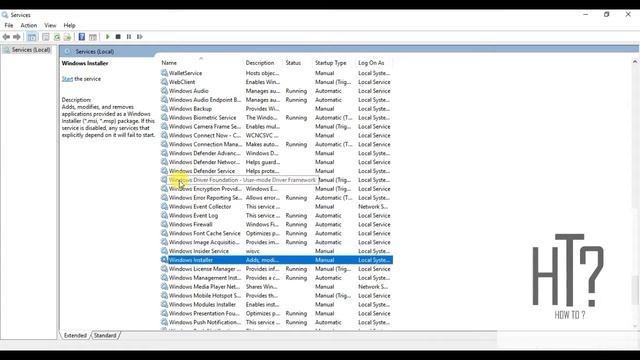
Task: Click the green Start Service play icon
Action: [108, 37]
